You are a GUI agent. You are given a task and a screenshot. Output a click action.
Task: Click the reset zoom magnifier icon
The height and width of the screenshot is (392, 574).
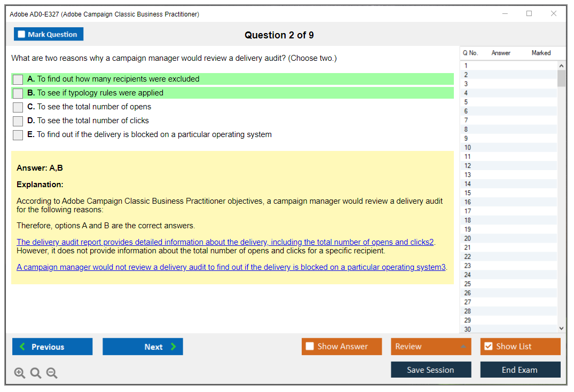36,373
